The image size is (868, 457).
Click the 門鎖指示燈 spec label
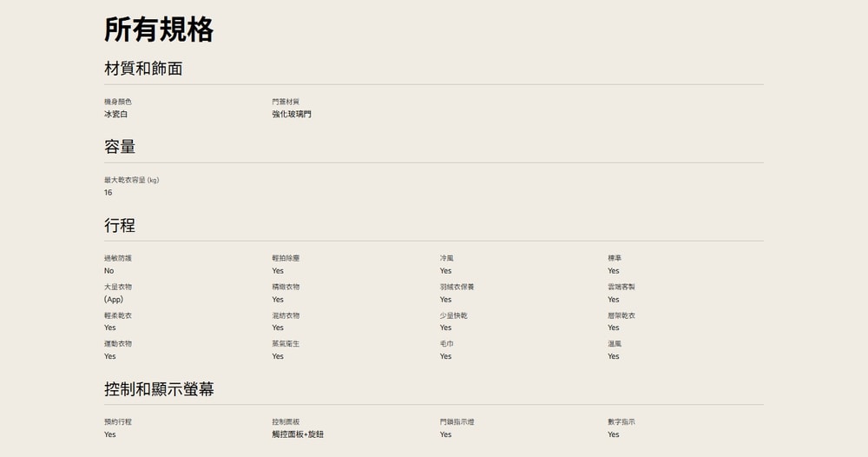coord(457,421)
